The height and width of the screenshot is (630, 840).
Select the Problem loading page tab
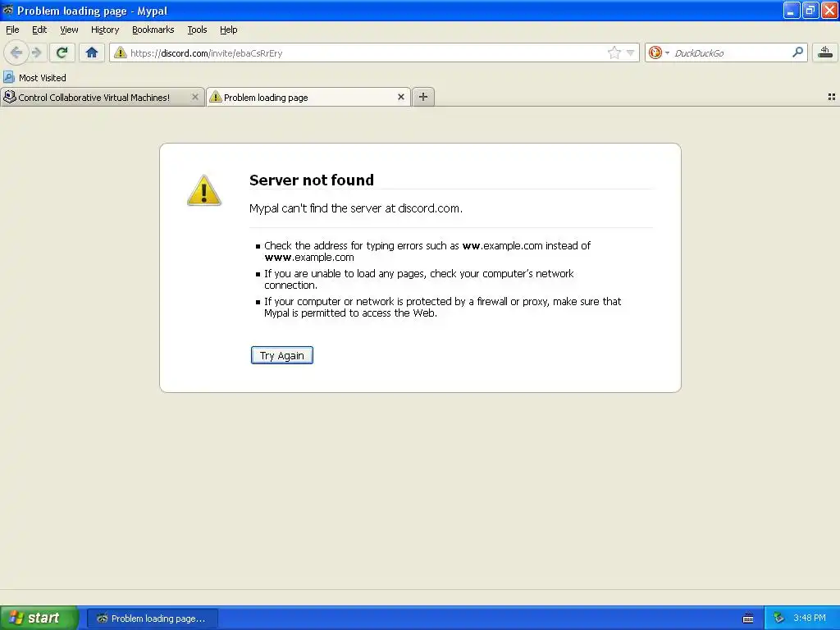pos(308,97)
